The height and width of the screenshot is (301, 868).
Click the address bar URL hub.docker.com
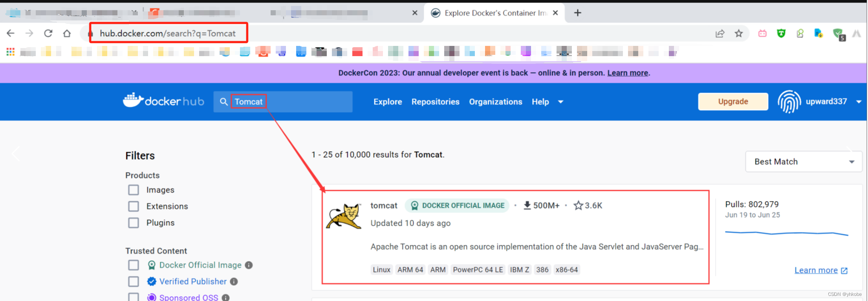(168, 34)
